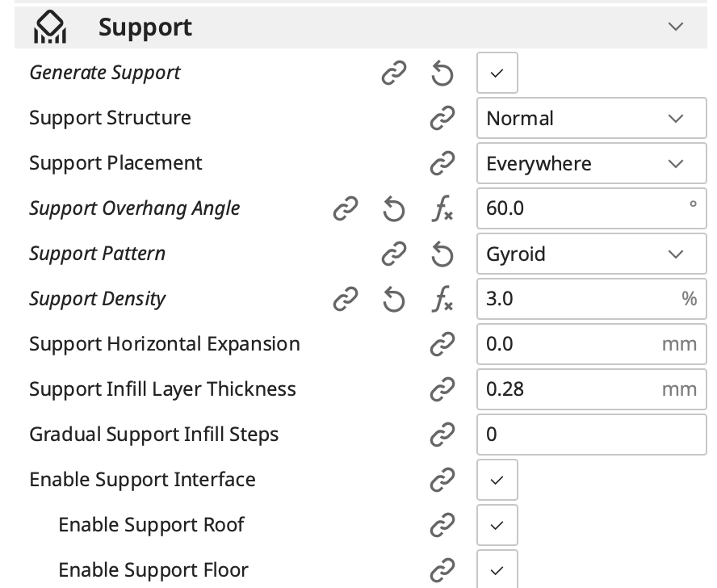This screenshot has width=717, height=588.
Task: Open the Support Structure dropdown
Action: (591, 119)
